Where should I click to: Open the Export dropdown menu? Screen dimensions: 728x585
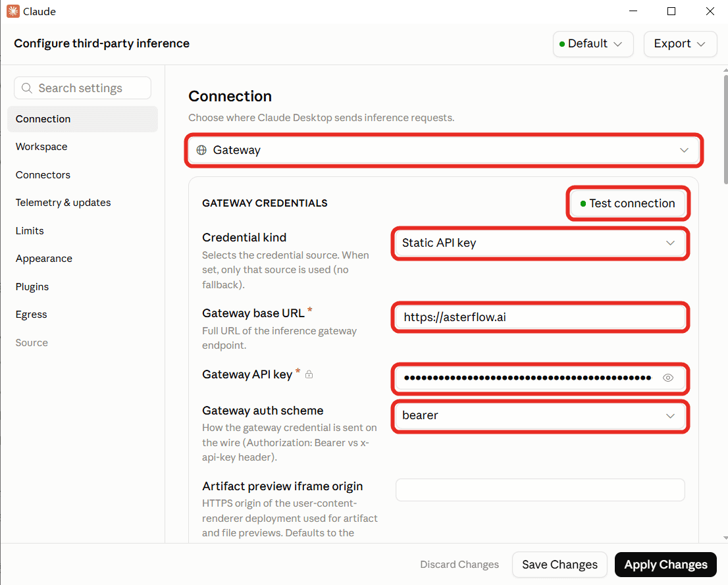tap(680, 44)
